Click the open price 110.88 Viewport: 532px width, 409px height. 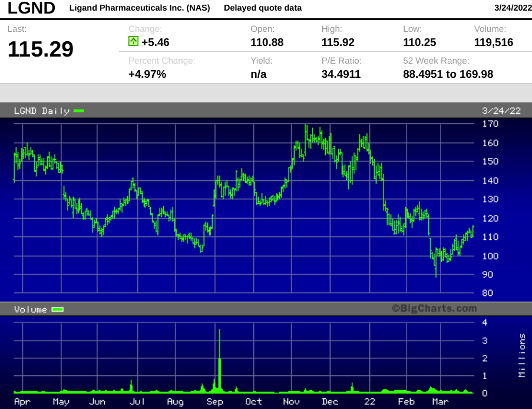[267, 42]
